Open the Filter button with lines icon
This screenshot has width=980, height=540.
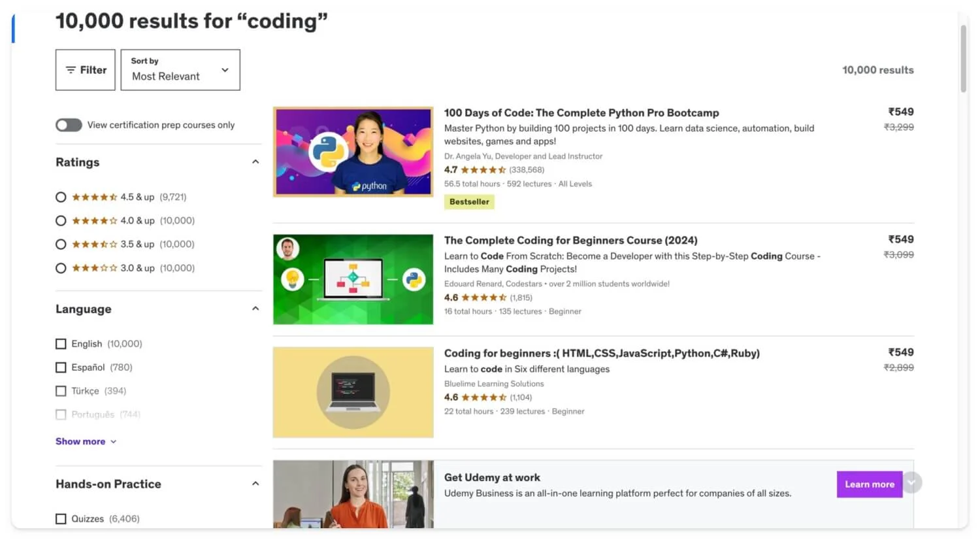(86, 70)
